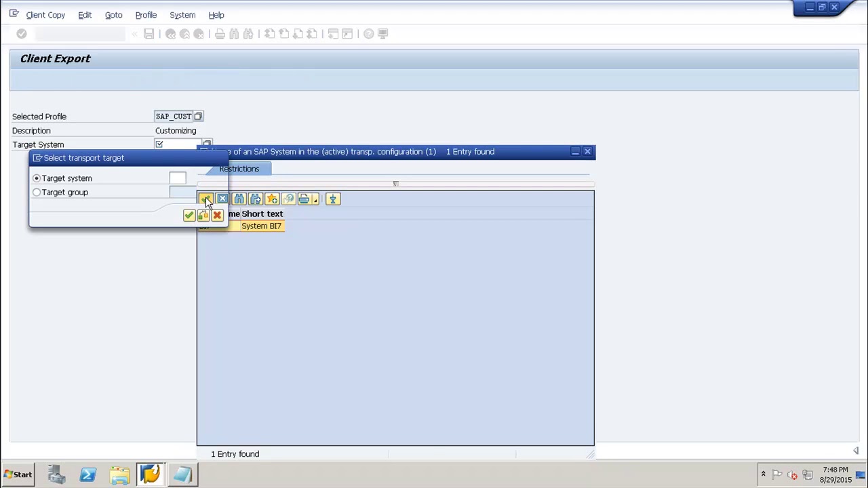Click the lock/display icon in Select transport target dialog
Viewport: 868px width, 488px height.
203,215
